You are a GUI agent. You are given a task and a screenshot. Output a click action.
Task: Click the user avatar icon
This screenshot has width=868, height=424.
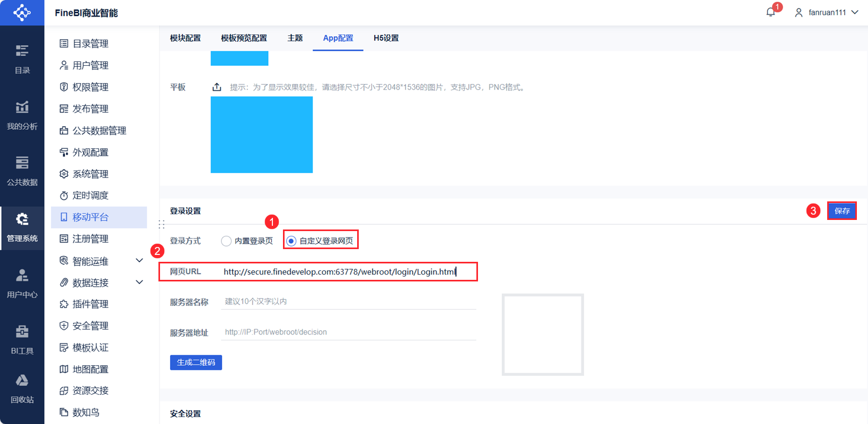click(799, 12)
